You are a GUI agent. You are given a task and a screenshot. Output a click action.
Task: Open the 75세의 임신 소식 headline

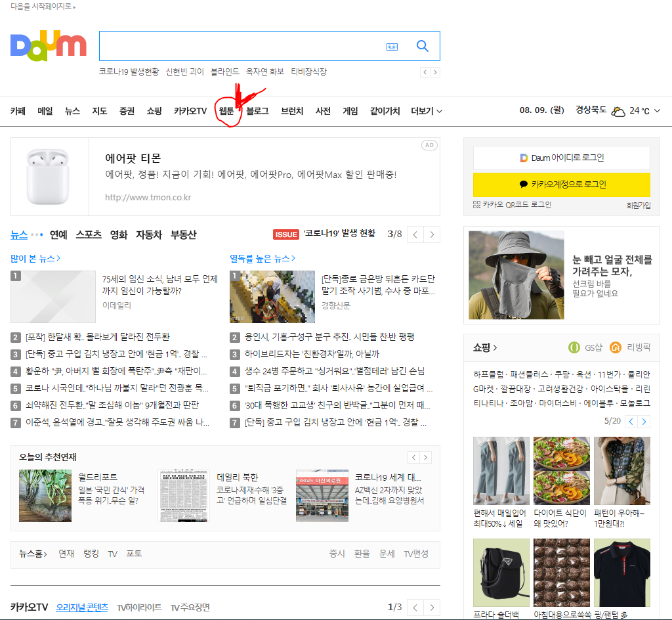tap(160, 284)
